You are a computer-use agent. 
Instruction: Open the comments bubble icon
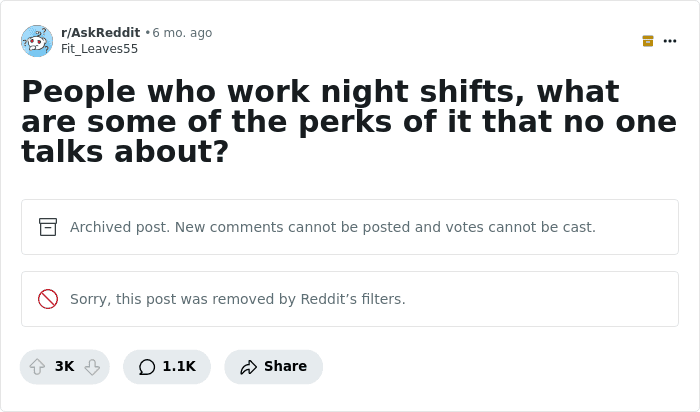(147, 367)
